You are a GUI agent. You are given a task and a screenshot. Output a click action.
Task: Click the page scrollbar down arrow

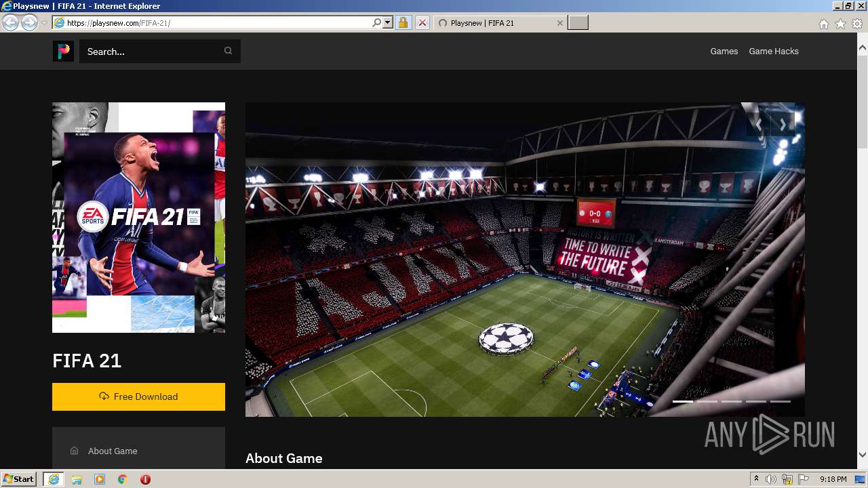click(863, 455)
